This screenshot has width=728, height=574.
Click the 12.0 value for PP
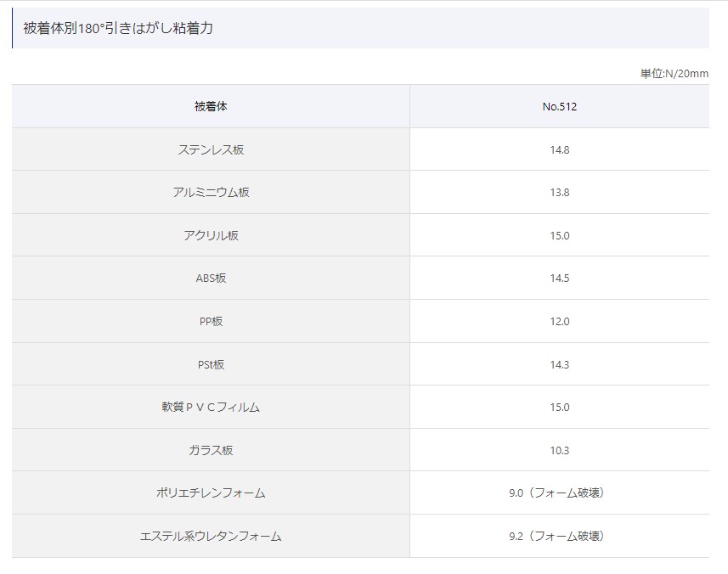pyautogui.click(x=560, y=321)
